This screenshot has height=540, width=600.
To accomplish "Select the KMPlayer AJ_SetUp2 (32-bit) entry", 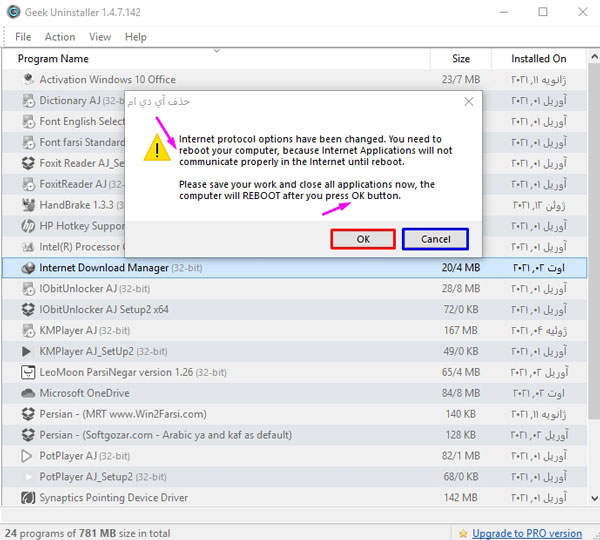I will coord(295,351).
